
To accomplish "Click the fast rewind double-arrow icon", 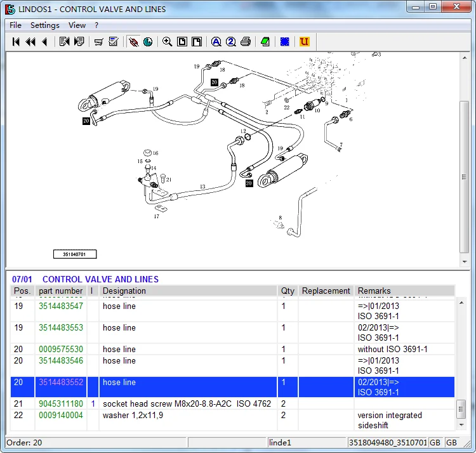I will click(30, 42).
